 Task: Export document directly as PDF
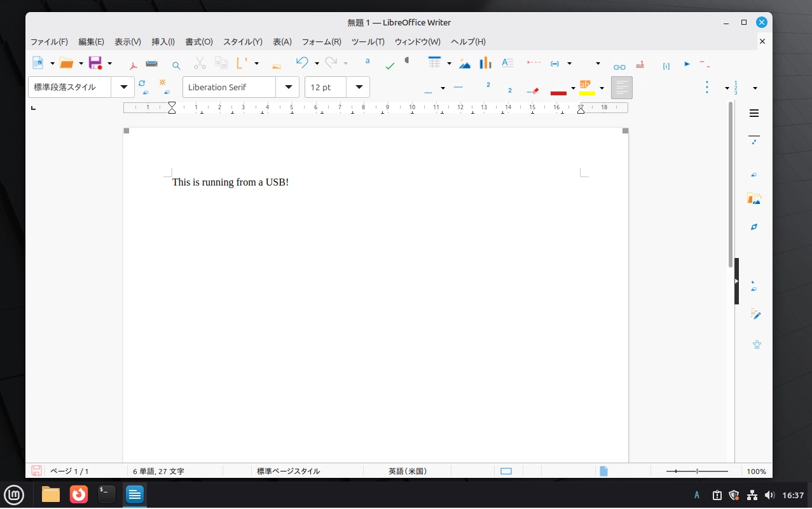tap(134, 64)
